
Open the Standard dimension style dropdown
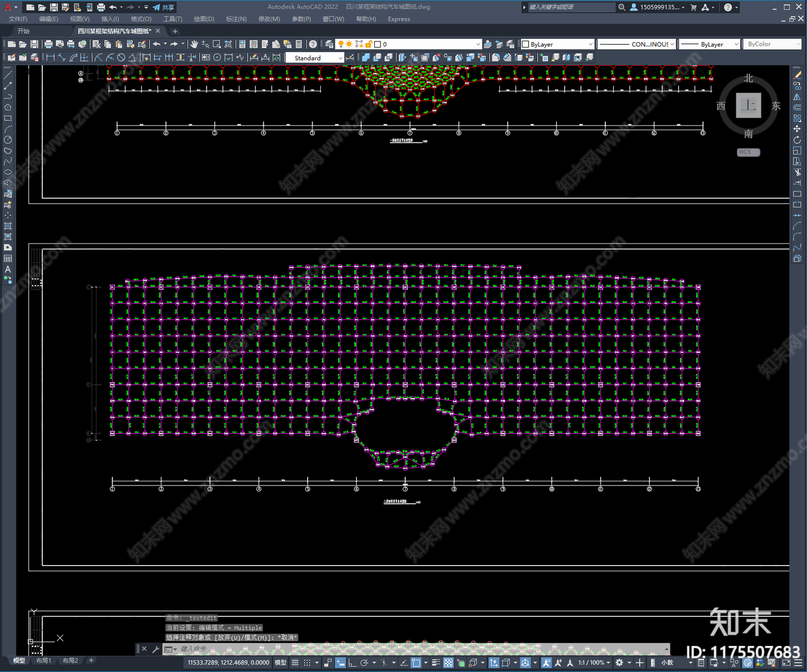pos(315,58)
